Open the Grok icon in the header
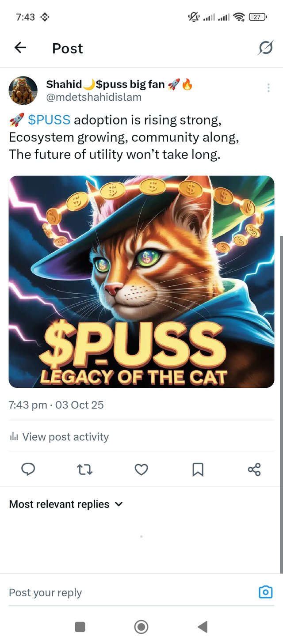 point(265,48)
